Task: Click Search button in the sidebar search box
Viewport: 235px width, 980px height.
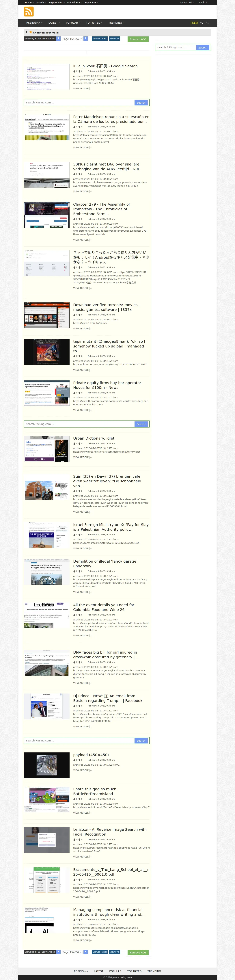Action: (x=203, y=48)
